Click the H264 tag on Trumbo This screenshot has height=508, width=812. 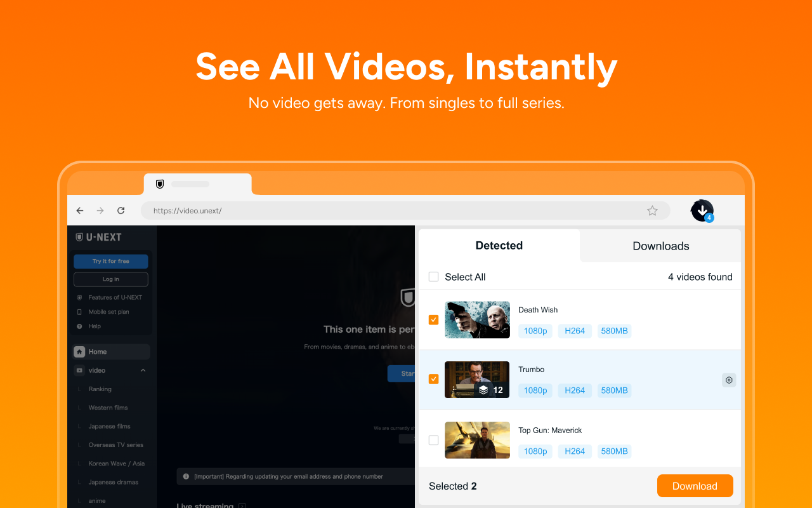[575, 391]
